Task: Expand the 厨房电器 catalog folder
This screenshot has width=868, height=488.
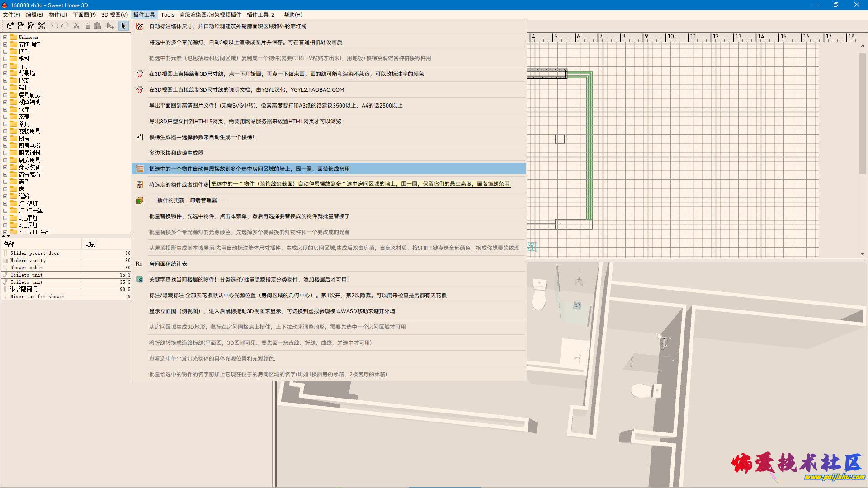Action: pyautogui.click(x=5, y=145)
